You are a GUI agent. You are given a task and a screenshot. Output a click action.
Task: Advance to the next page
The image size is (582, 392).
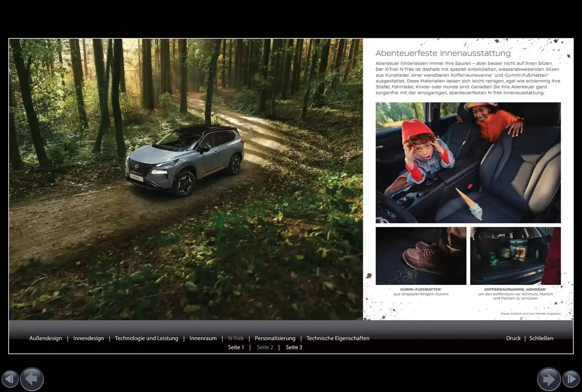(x=549, y=379)
